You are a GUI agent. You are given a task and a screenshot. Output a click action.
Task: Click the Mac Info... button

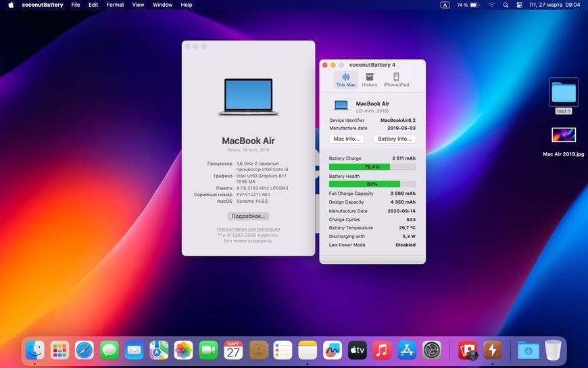pos(347,139)
